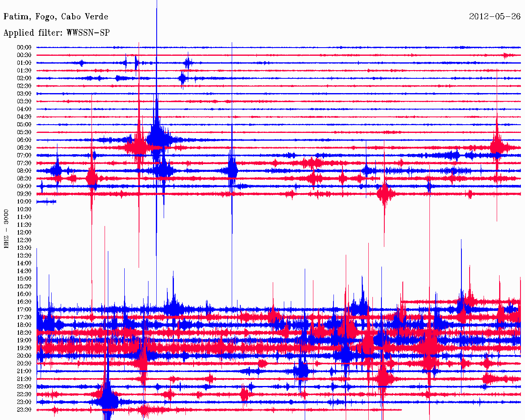Select the 13:00 time label

click(x=24, y=248)
